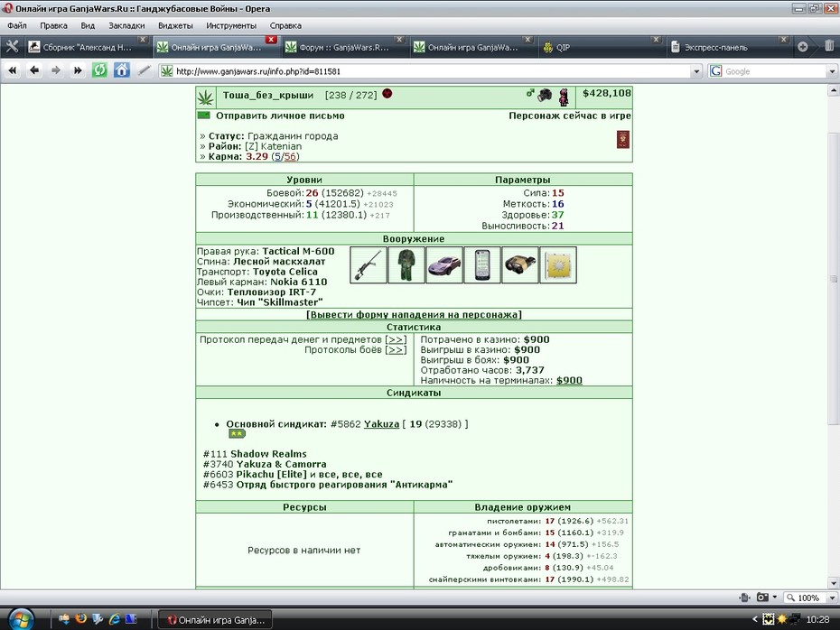Switch to the Сборник "Александ Н... tab
The width and height of the screenshot is (840, 630).
[x=87, y=47]
